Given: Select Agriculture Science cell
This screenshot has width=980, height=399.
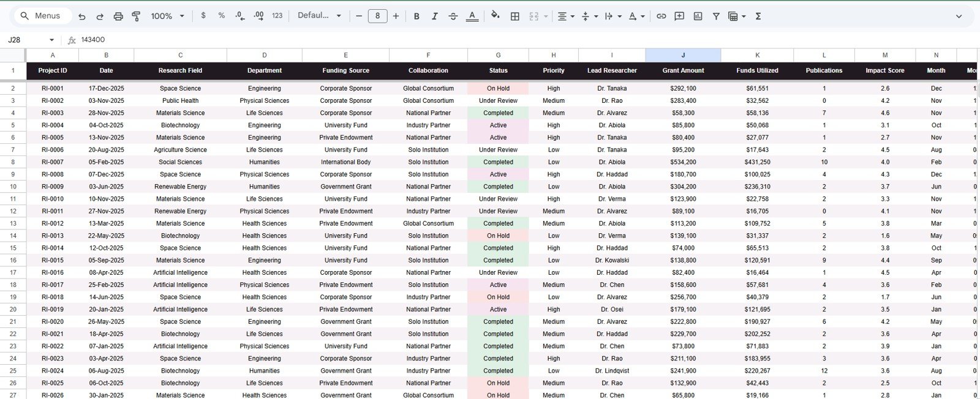Looking at the screenshot, I should coord(180,150).
